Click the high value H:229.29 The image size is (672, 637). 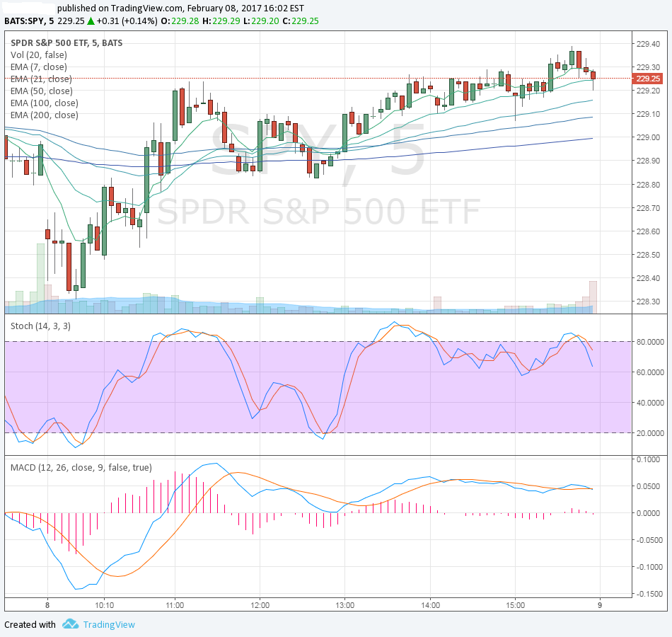[x=221, y=21]
